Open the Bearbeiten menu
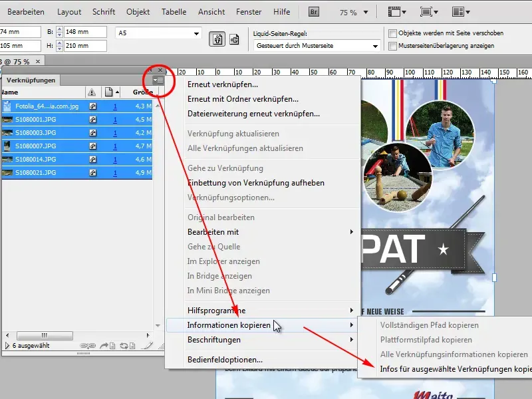The height and width of the screenshot is (399, 532). [25, 11]
